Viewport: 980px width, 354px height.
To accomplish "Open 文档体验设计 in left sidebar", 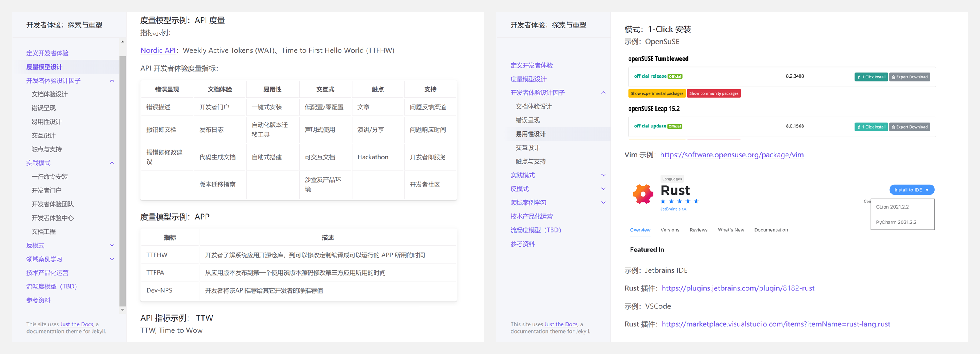I will click(x=50, y=94).
